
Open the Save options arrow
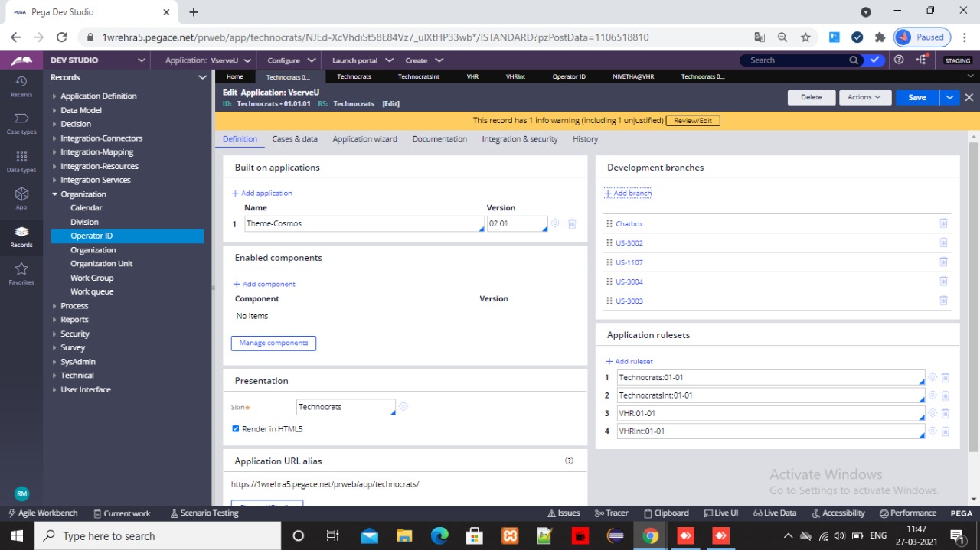pos(949,97)
